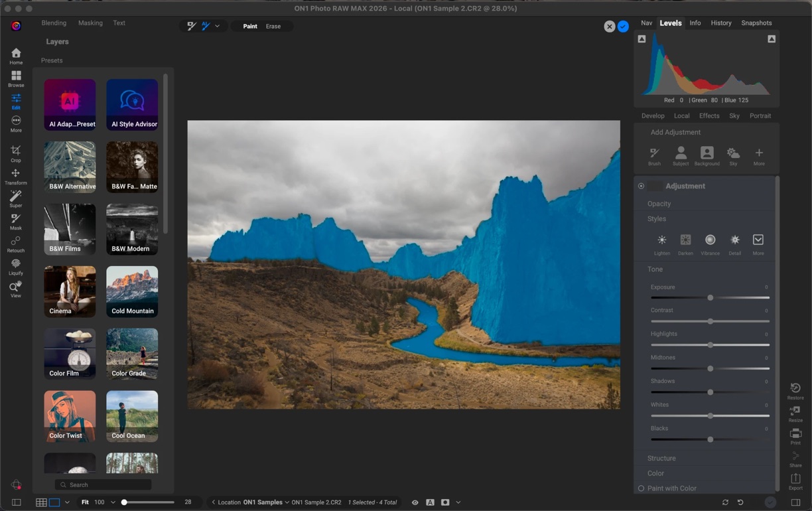Open the brush options dropdown arrow
Screen dimensions: 812x511
click(x=217, y=27)
